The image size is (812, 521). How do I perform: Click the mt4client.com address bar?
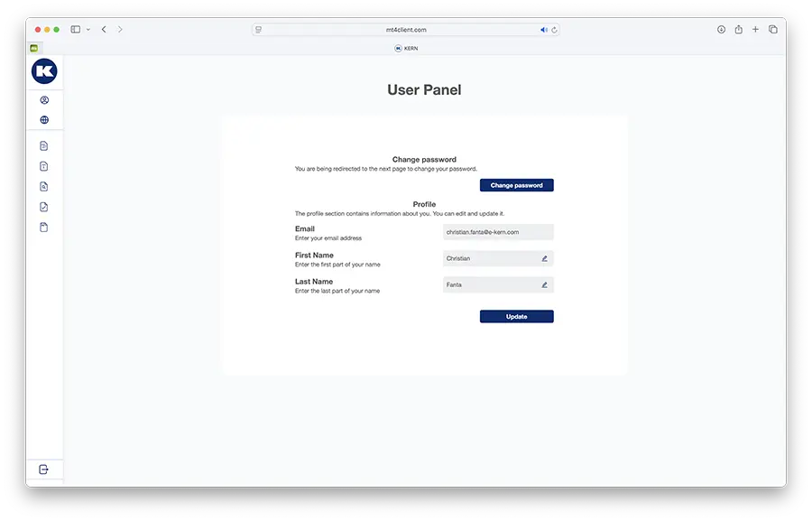click(x=405, y=30)
